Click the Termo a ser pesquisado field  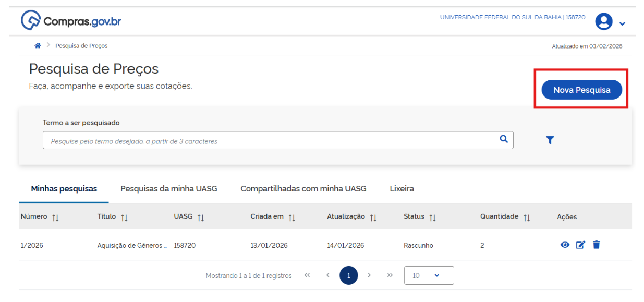point(271,141)
